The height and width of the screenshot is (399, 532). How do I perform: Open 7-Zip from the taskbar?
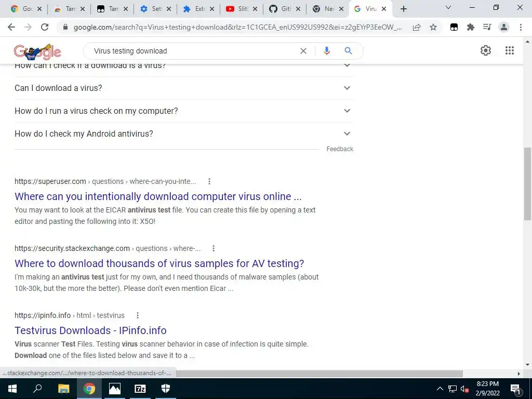click(x=140, y=389)
